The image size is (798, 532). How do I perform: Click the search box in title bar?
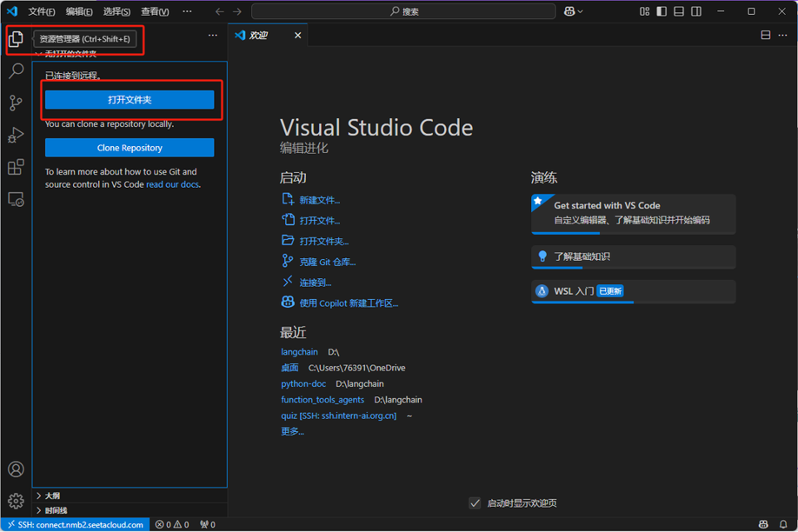(x=403, y=11)
